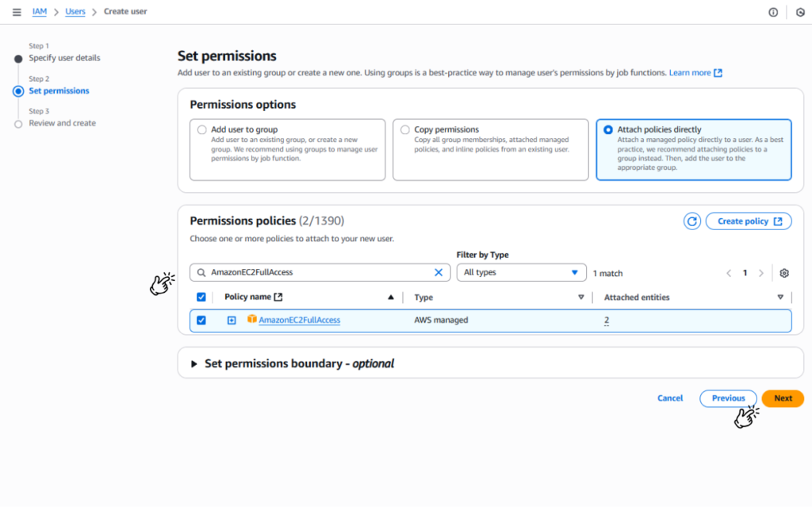Sort the Attached entities column
812x511 pixels.
pyautogui.click(x=780, y=298)
